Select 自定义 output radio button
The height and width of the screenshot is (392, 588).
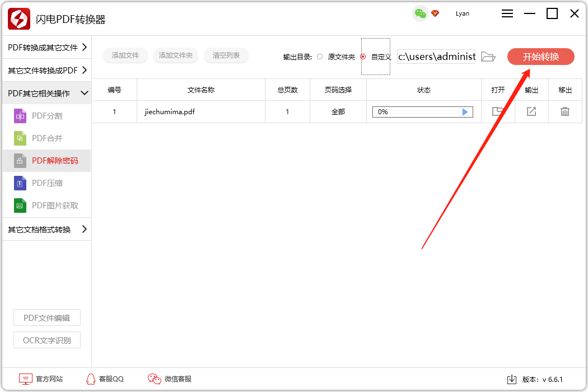click(363, 57)
